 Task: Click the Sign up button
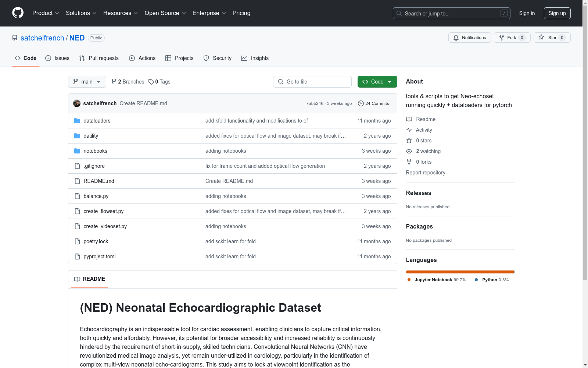pyautogui.click(x=557, y=13)
